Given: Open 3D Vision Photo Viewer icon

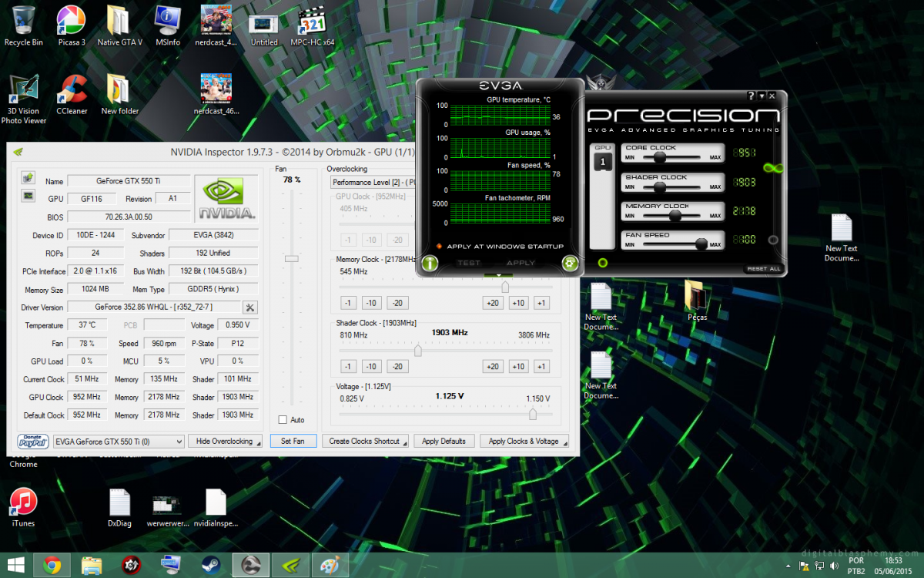Looking at the screenshot, I should (23, 99).
